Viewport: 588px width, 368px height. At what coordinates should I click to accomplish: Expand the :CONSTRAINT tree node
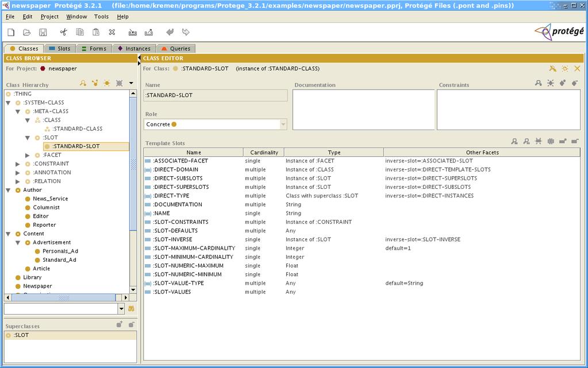click(18, 164)
